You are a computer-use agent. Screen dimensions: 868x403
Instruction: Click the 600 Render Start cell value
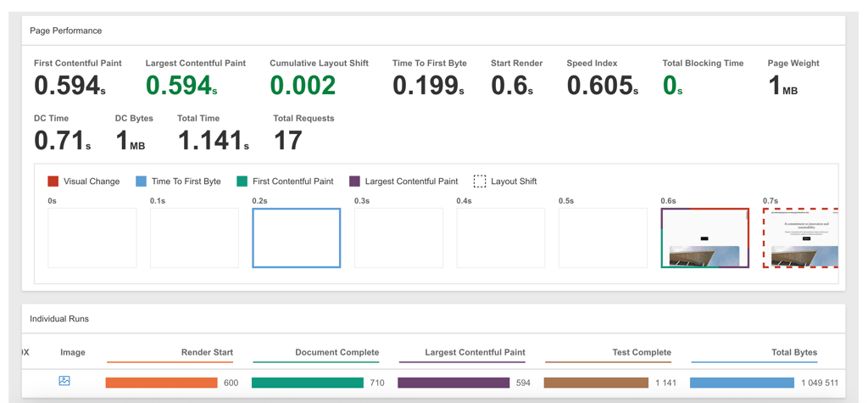coord(231,383)
